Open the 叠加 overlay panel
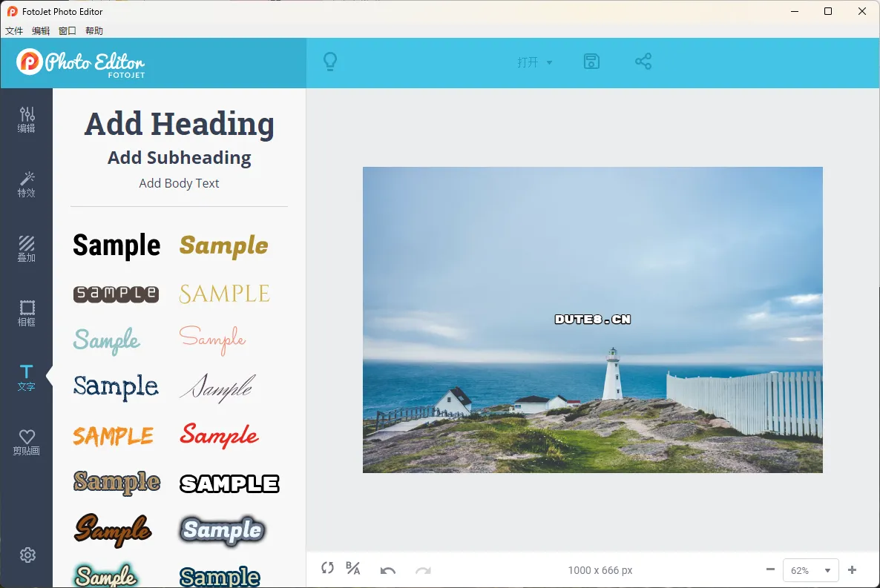The image size is (880, 588). point(27,248)
